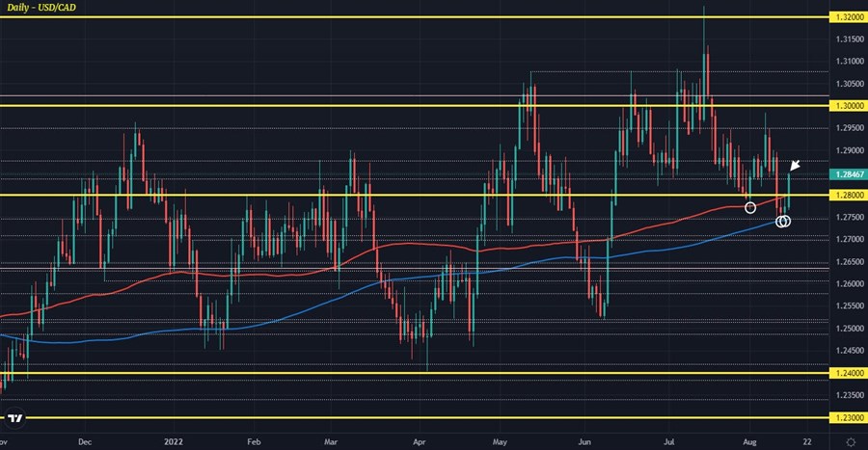
Task: Click the 1.25000 price axis value
Action: click(850, 329)
